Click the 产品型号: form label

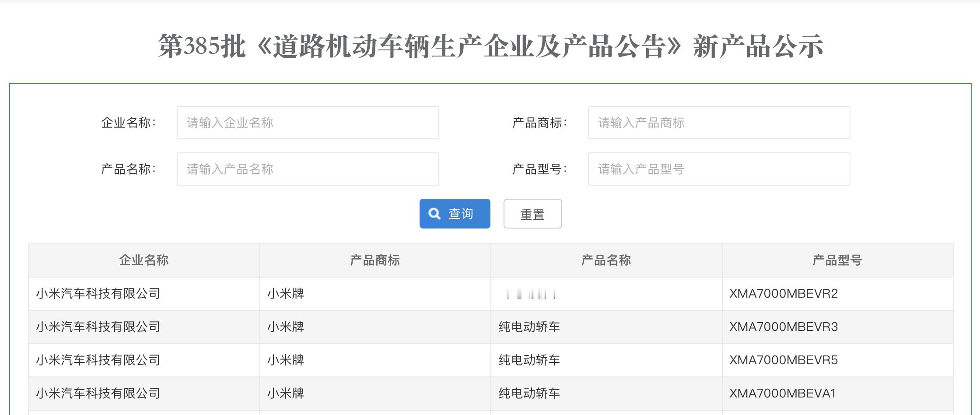point(540,169)
